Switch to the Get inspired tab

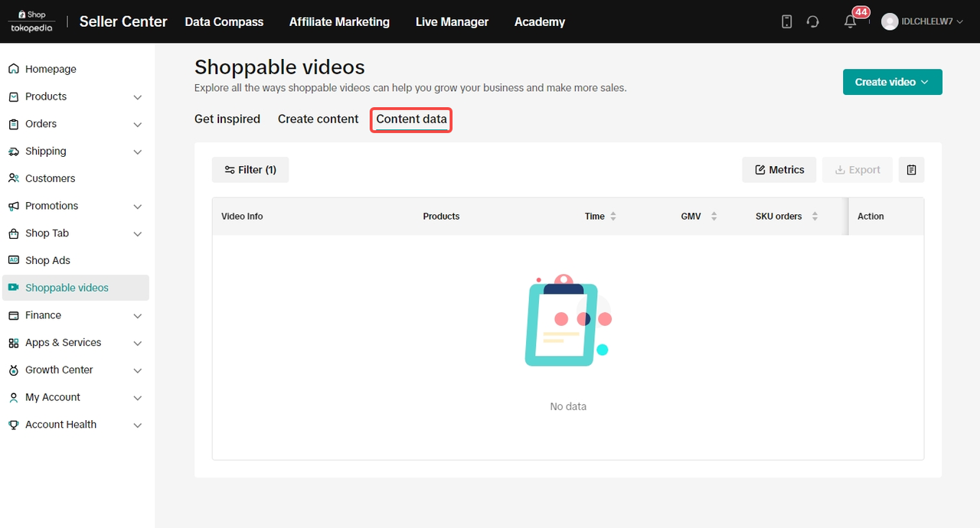click(227, 119)
